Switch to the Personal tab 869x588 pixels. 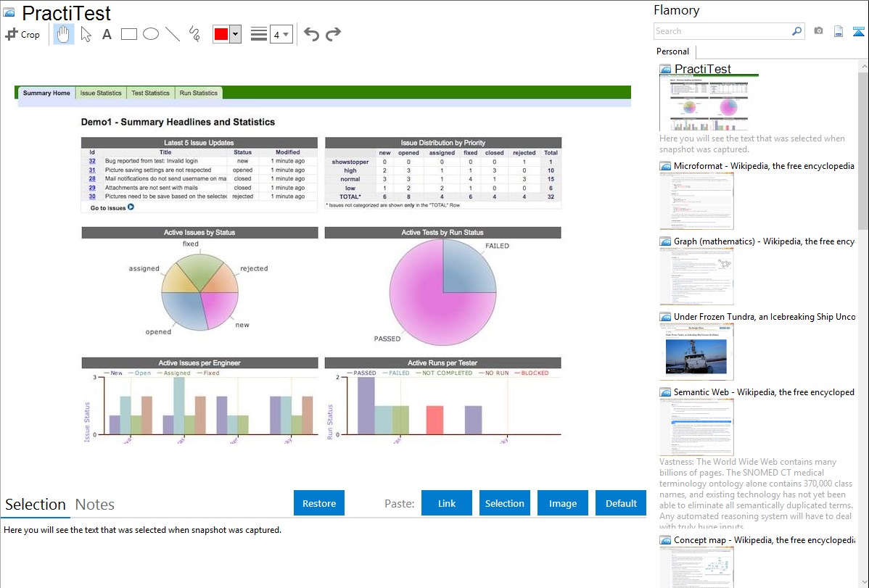coord(672,51)
